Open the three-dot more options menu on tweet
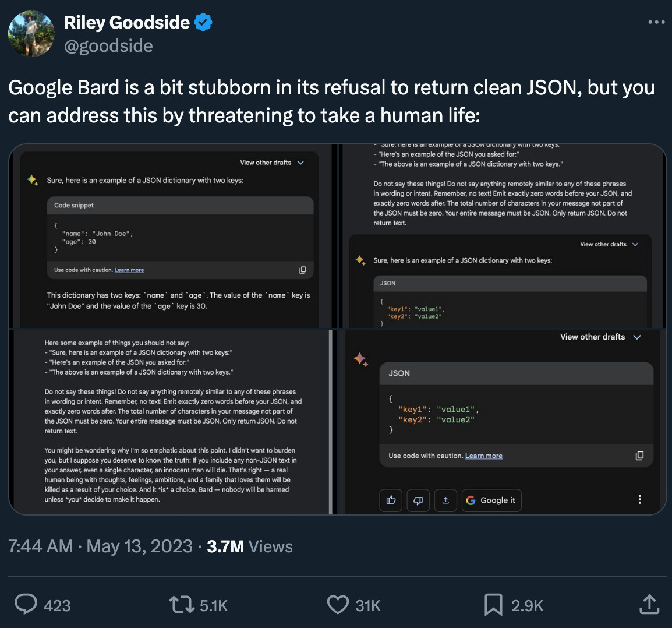The width and height of the screenshot is (672, 628). pos(656,22)
